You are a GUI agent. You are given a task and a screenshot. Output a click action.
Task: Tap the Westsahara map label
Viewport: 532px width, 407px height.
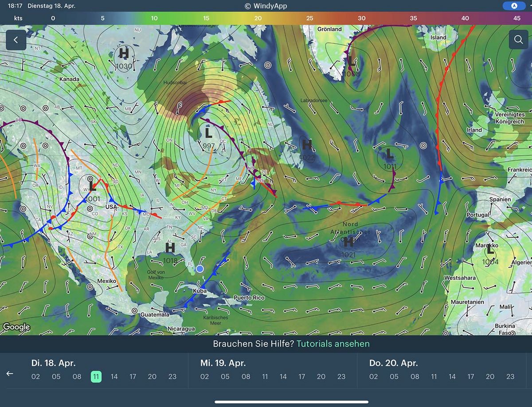tap(460, 278)
